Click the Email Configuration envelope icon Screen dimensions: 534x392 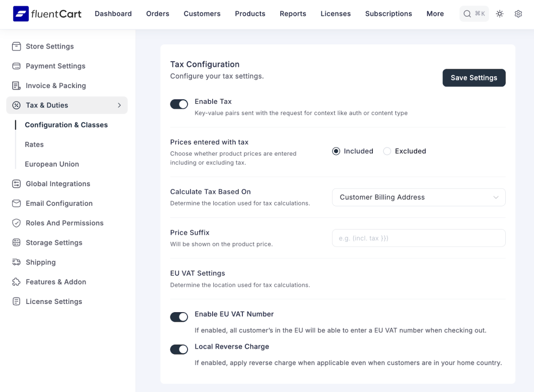[x=16, y=203]
